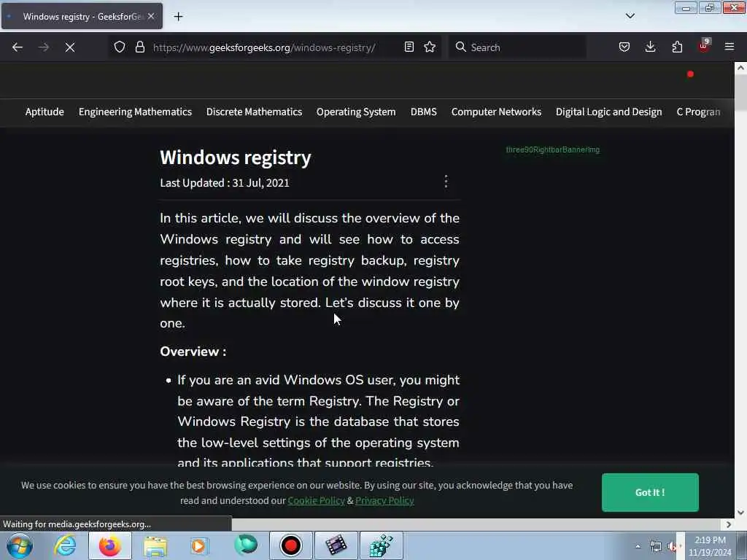Screen dimensions: 747x560
Task: Go back to previous page arrow
Action: point(18,47)
